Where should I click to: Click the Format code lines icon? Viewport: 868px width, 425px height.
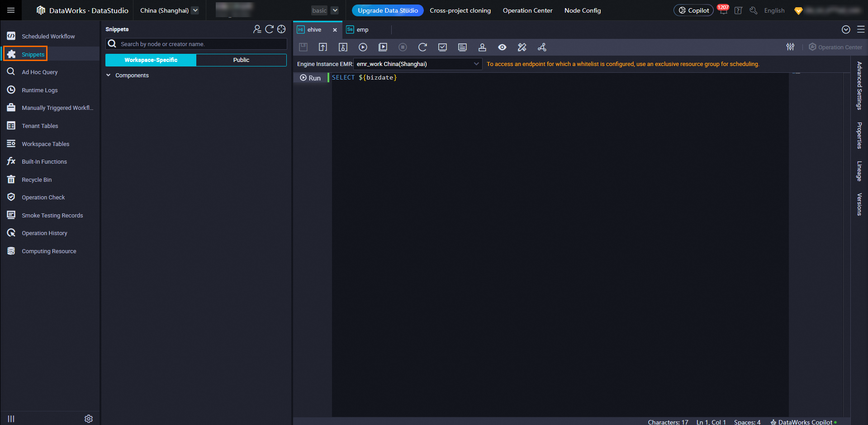462,47
